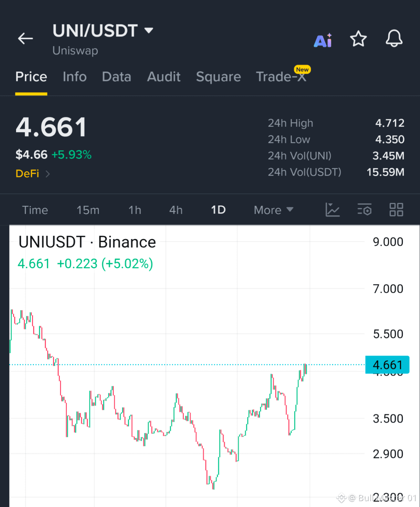
Task: Select the 15m chart interval
Action: 88,210
